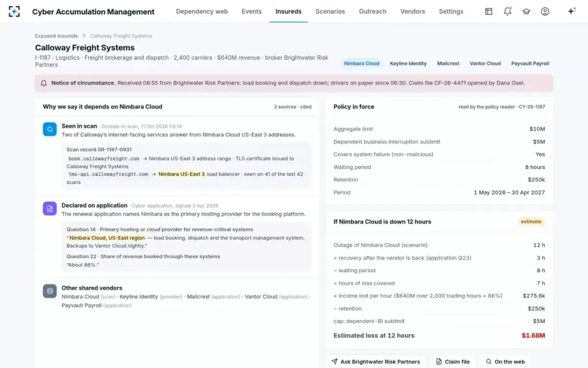The image size is (588, 368).
Task: Go back to Exposed insureds breadcrumb
Action: pos(56,36)
